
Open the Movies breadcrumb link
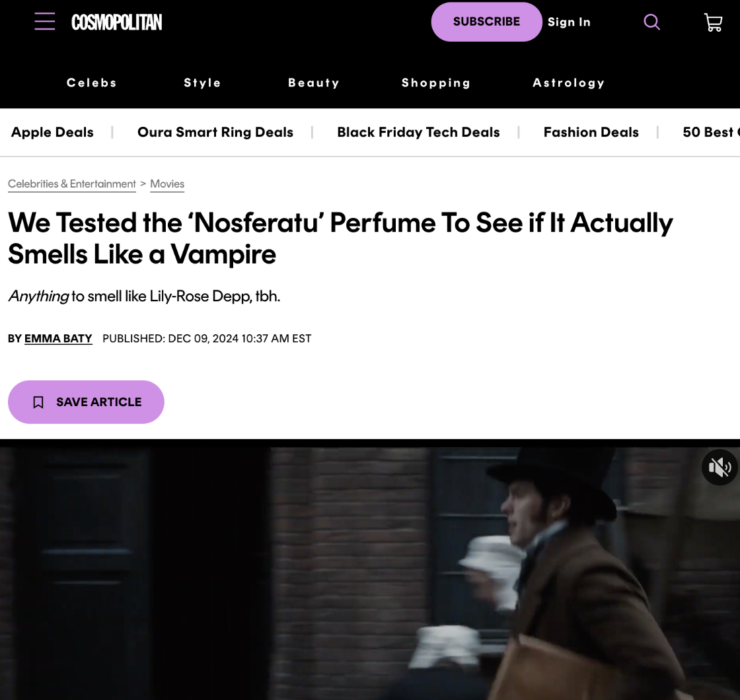click(x=167, y=184)
